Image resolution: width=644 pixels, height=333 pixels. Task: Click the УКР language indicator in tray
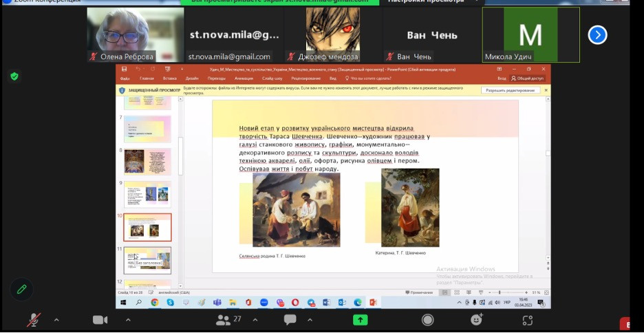pyautogui.click(x=507, y=303)
